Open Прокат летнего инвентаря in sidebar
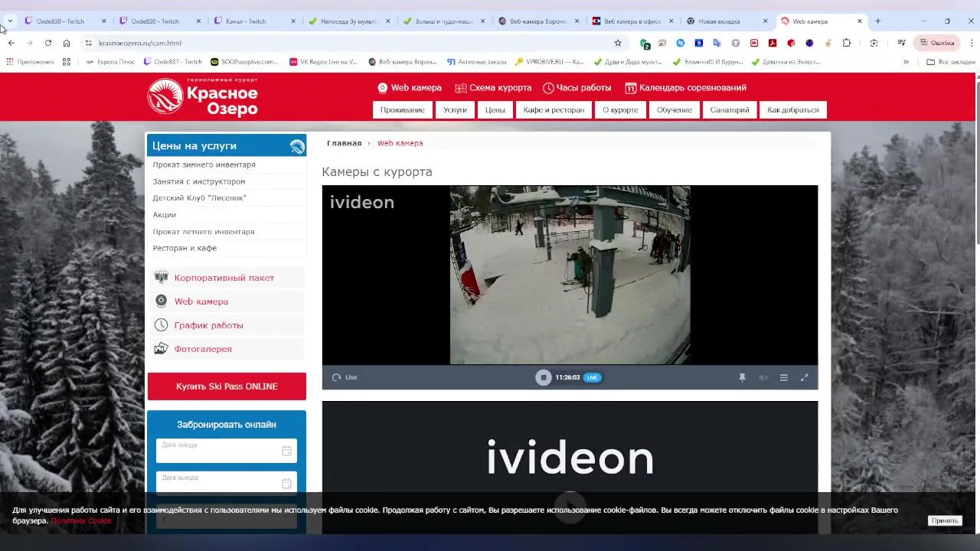 204,232
